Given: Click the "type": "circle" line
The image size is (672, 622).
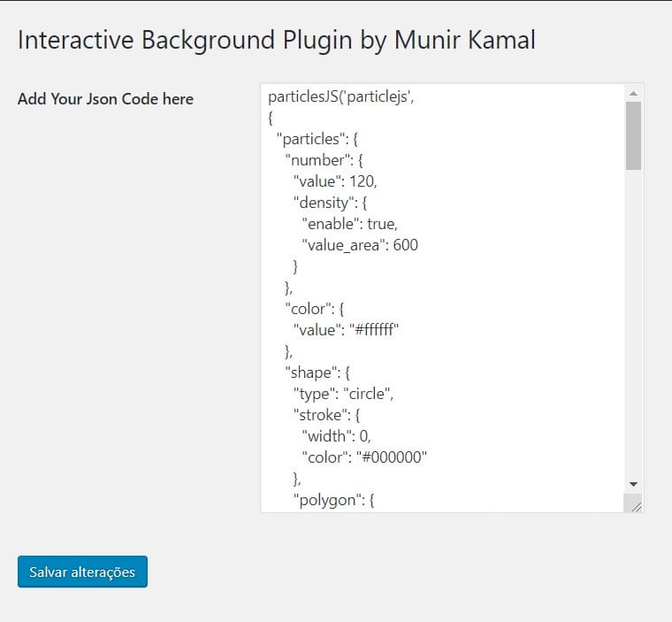Looking at the screenshot, I should coord(343,394).
